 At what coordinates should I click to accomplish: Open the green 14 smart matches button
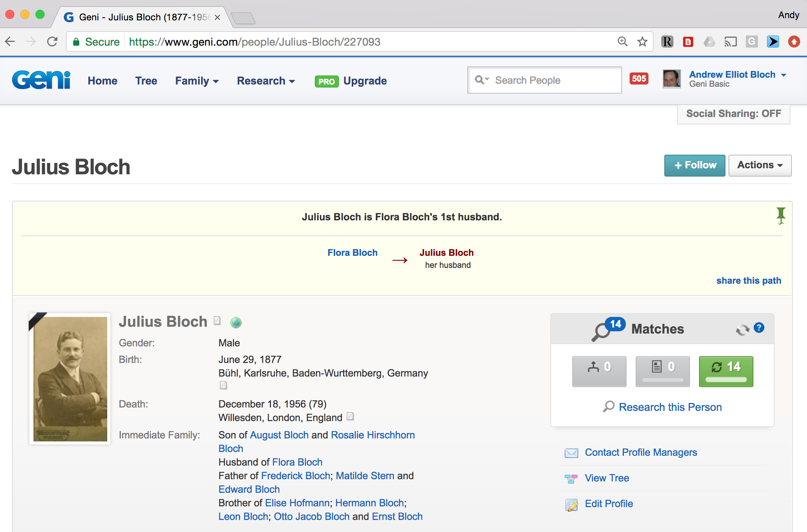725,371
